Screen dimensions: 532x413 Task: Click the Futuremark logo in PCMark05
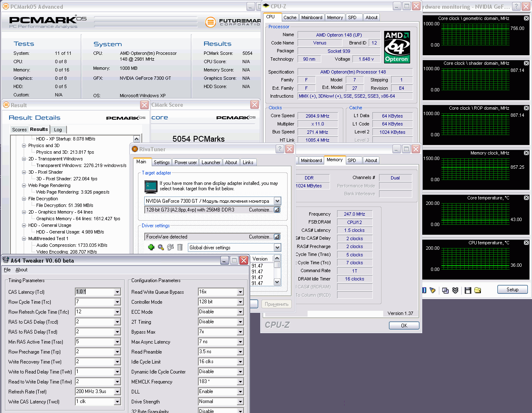(x=211, y=22)
